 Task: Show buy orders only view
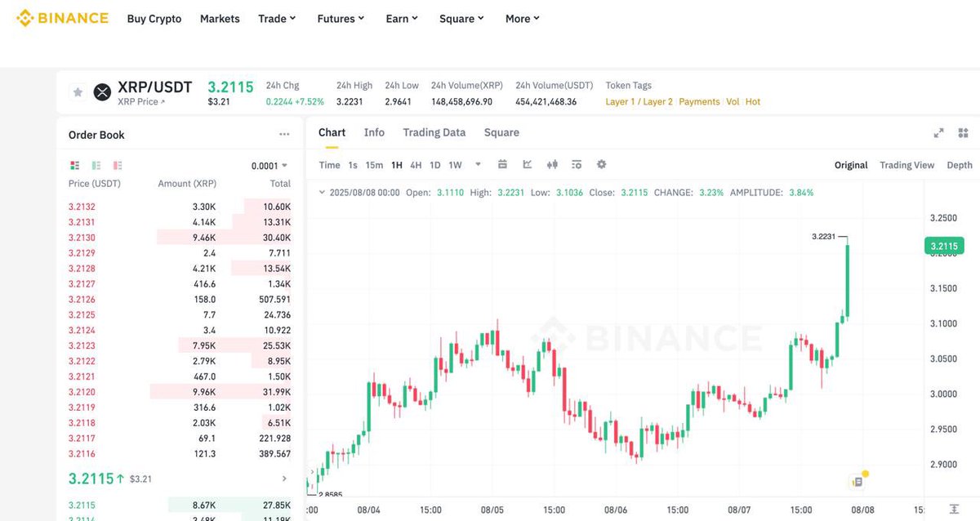coord(96,165)
